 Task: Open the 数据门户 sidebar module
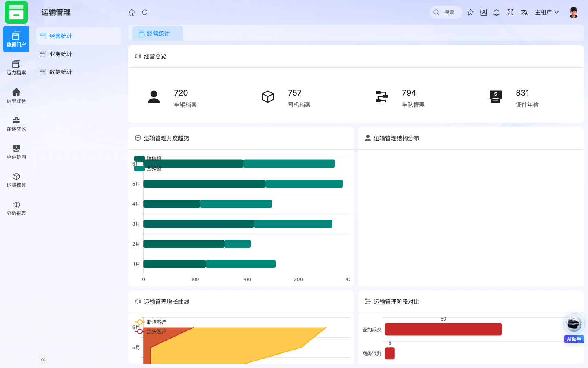pyautogui.click(x=16, y=39)
